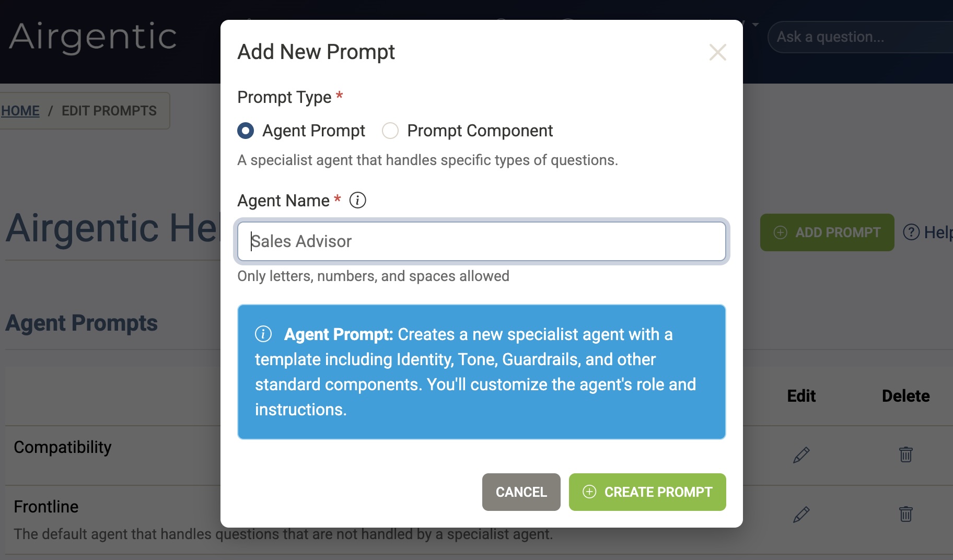Screen dimensions: 953x560
Task: Go to the HOME breadcrumb link
Action: click(x=20, y=111)
